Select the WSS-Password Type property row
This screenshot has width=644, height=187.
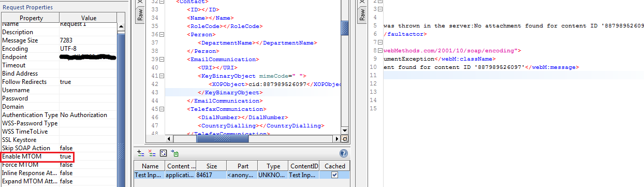tap(59, 123)
